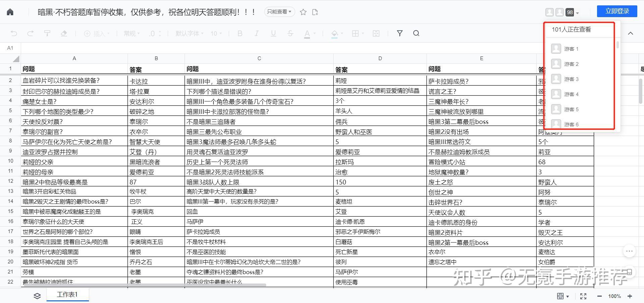
Task: Zoom in with the plus button
Action: pos(630,296)
